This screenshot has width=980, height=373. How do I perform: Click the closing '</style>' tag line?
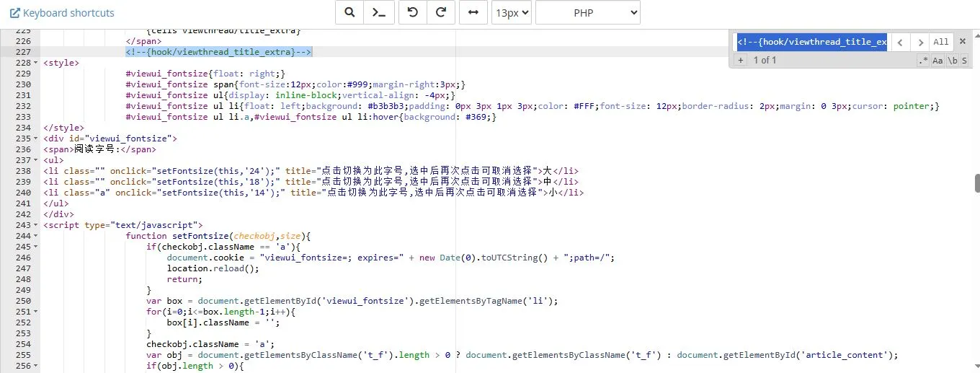[x=63, y=128]
